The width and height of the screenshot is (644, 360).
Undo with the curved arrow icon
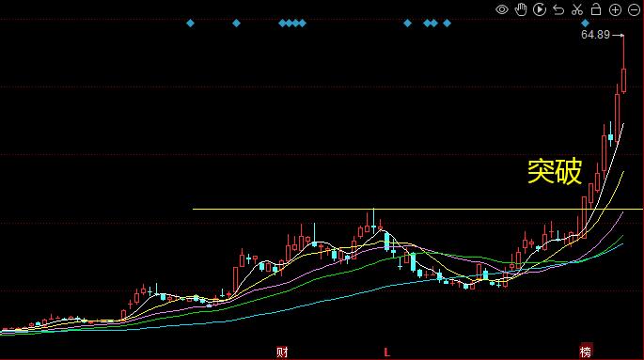558,9
